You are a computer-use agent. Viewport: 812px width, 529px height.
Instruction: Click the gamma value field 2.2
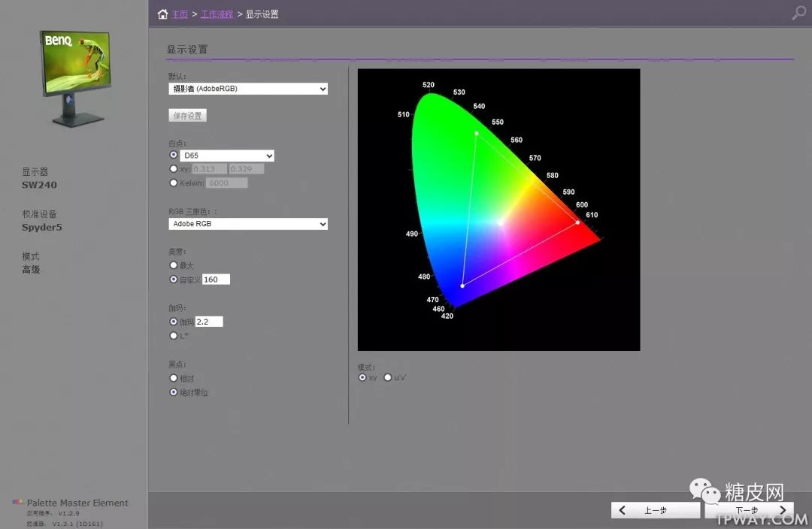[x=209, y=322]
